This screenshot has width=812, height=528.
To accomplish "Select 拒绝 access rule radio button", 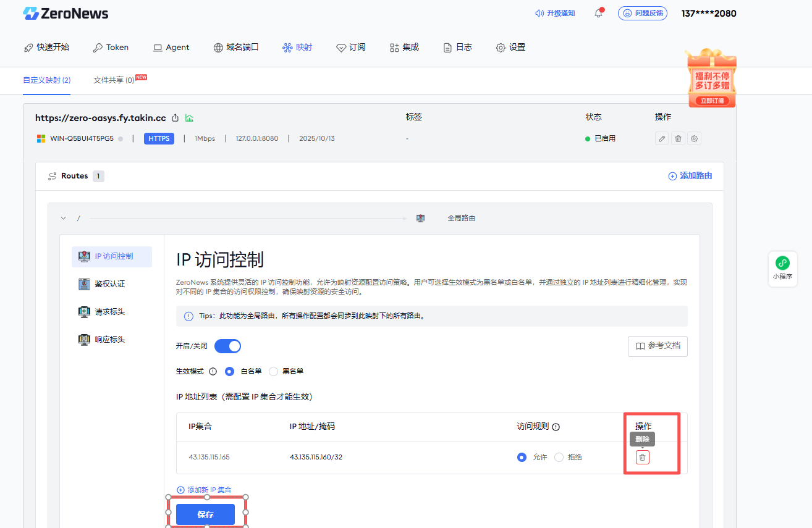I will pyautogui.click(x=559, y=458).
